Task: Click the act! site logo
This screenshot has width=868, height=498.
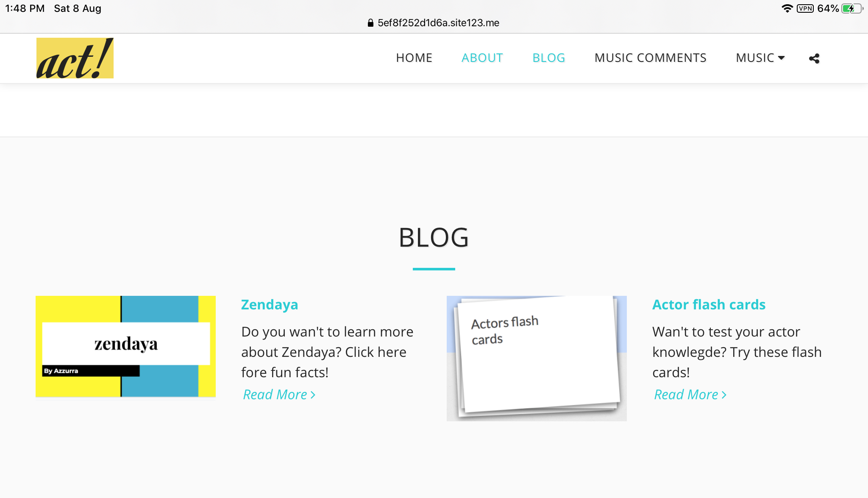Action: [x=75, y=58]
